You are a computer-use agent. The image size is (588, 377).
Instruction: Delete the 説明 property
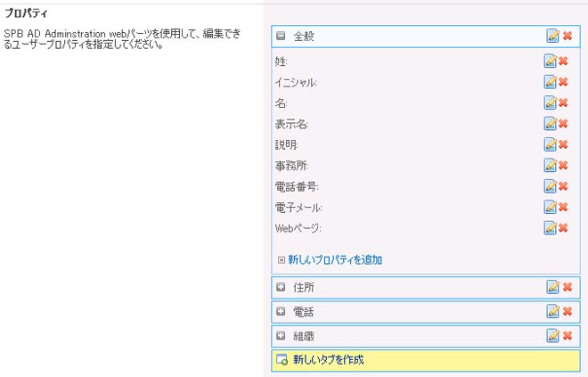click(563, 144)
